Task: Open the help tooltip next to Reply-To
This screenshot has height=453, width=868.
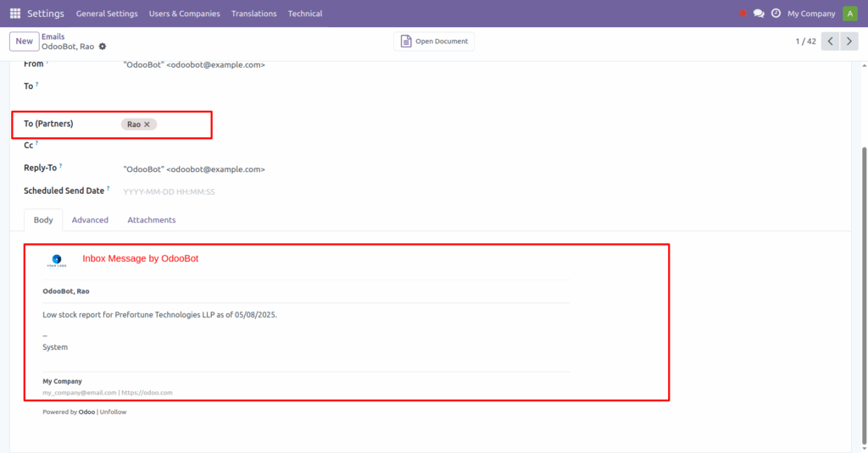Action: 60,165
